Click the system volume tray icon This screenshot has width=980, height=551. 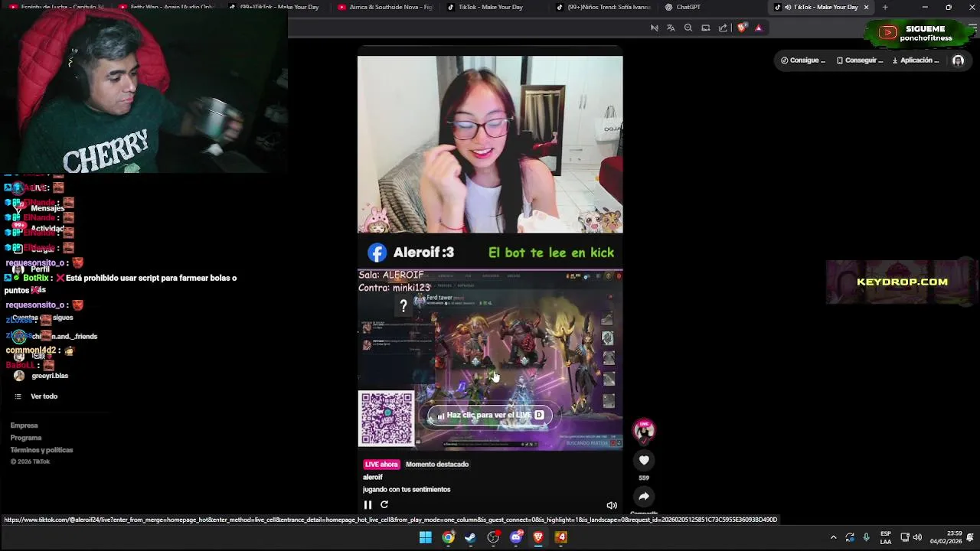tap(917, 537)
